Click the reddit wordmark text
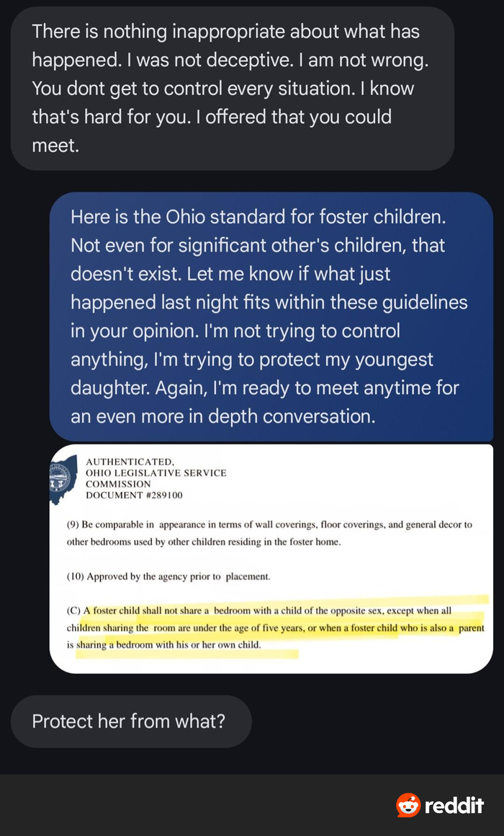This screenshot has height=836, width=504. pyautogui.click(x=454, y=806)
